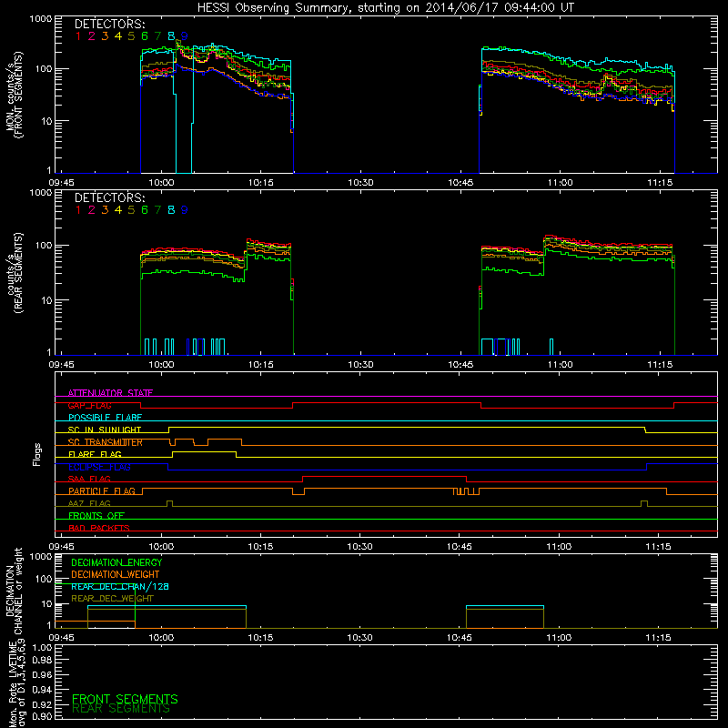Click 10:15 time tick under rear segments plot
The width and height of the screenshot is (728, 728).
260,365
